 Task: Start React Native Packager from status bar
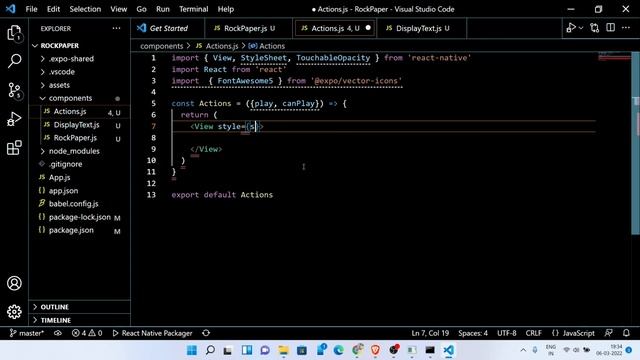pos(152,333)
